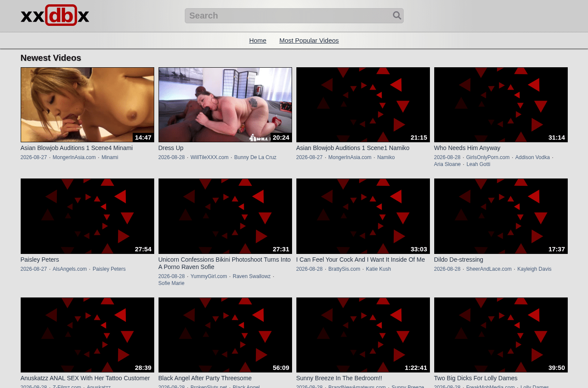Open Most Popular Videos
Viewport: 588px width, 388px height.
pos(309,41)
